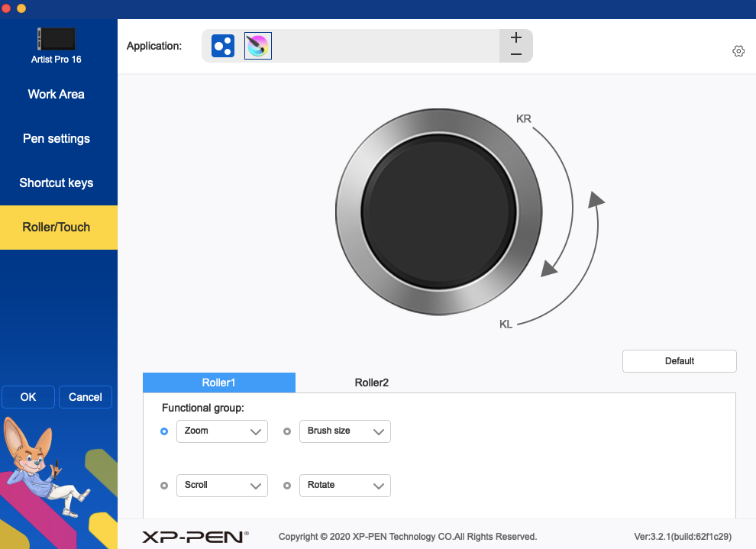
Task: Switch to the Roller2 tab
Action: coord(371,383)
